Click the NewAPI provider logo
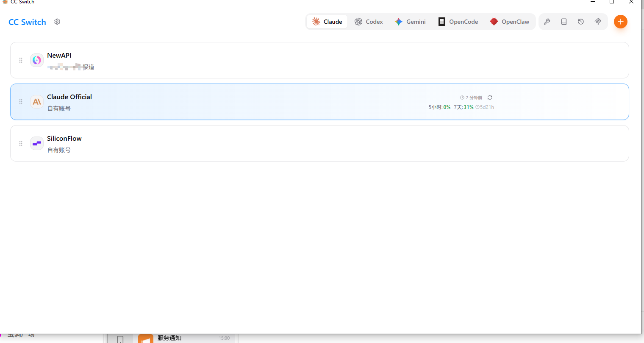This screenshot has height=343, width=644. pos(37,60)
